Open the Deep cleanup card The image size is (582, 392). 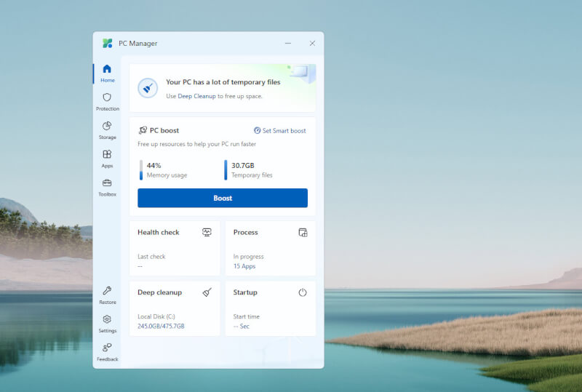175,308
